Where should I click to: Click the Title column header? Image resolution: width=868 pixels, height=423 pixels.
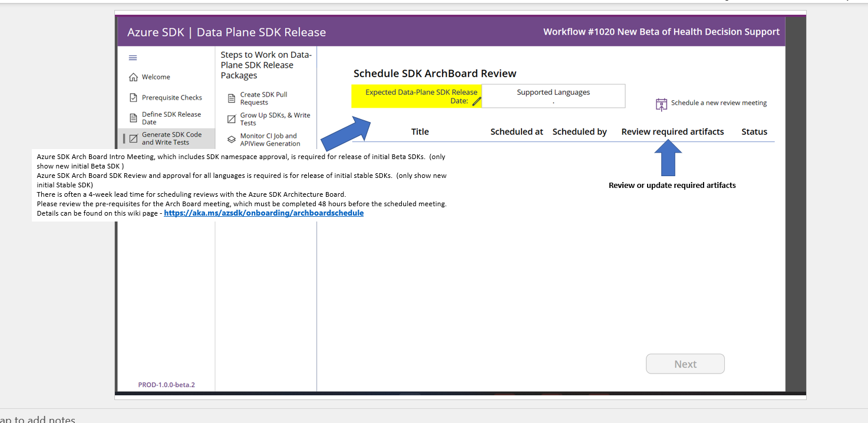point(420,131)
